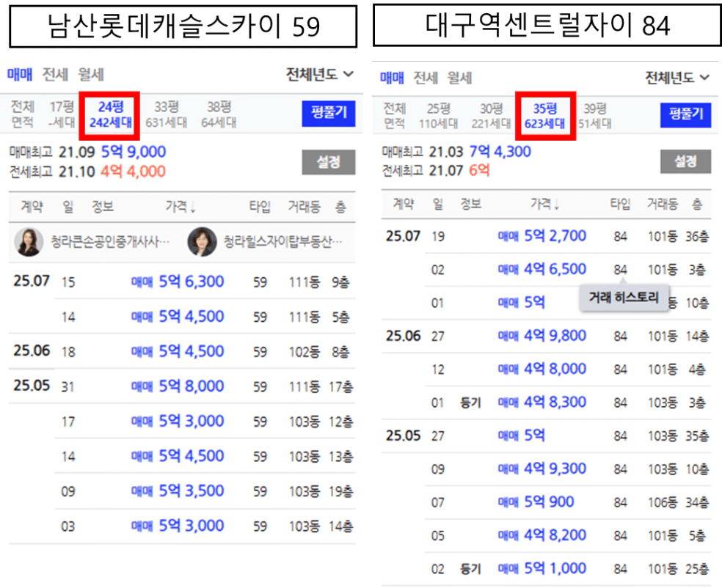The image size is (722, 588).
Task: Click 평풀기 button in 대구역센트럴자이 panel
Action: (x=685, y=114)
